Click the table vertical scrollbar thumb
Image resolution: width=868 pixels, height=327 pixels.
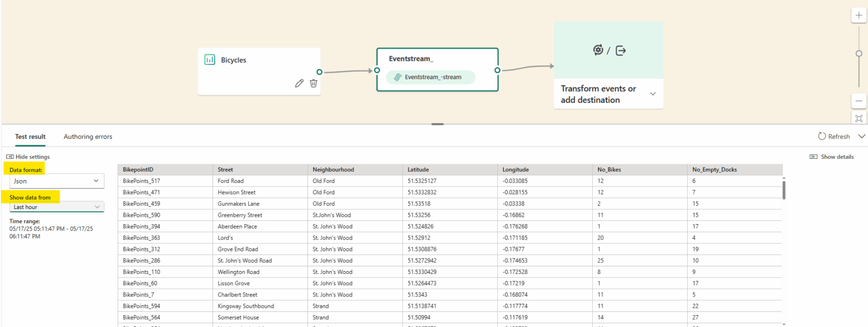[x=784, y=189]
